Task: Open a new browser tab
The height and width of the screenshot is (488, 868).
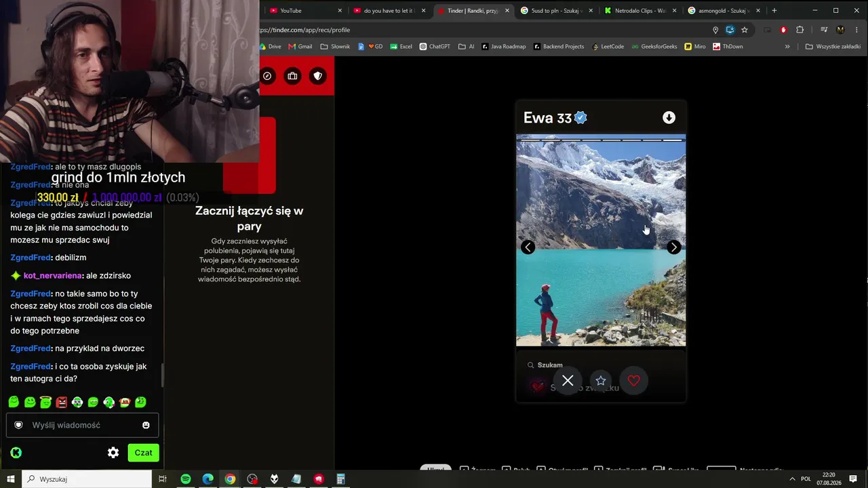Action: 774,11
